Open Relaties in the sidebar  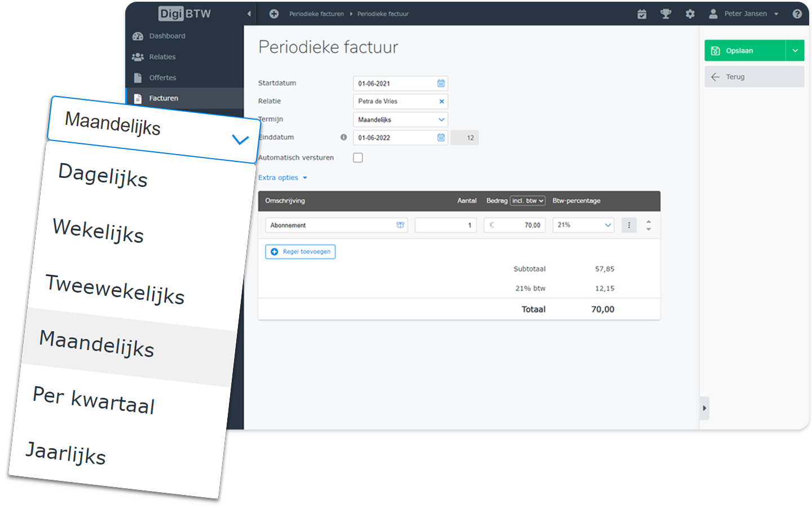click(184, 57)
